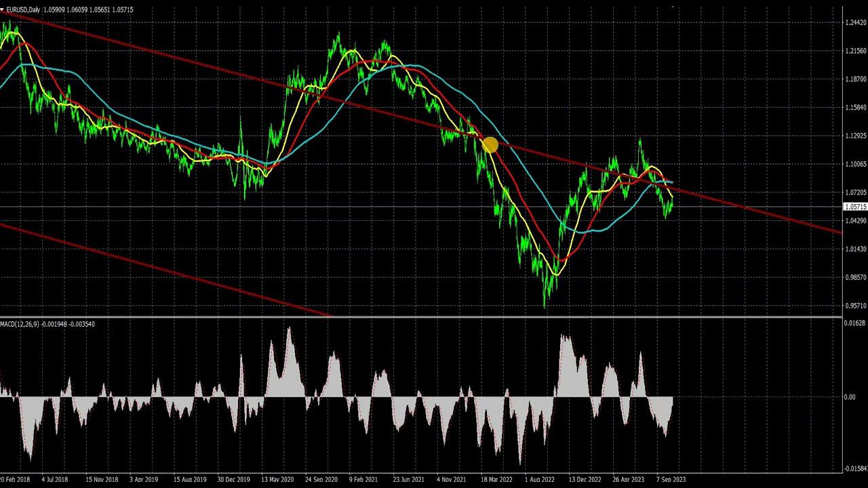Viewport: 868px width, 488px height.
Task: Click the 9 Feb 2021 date label
Action: [x=363, y=480]
